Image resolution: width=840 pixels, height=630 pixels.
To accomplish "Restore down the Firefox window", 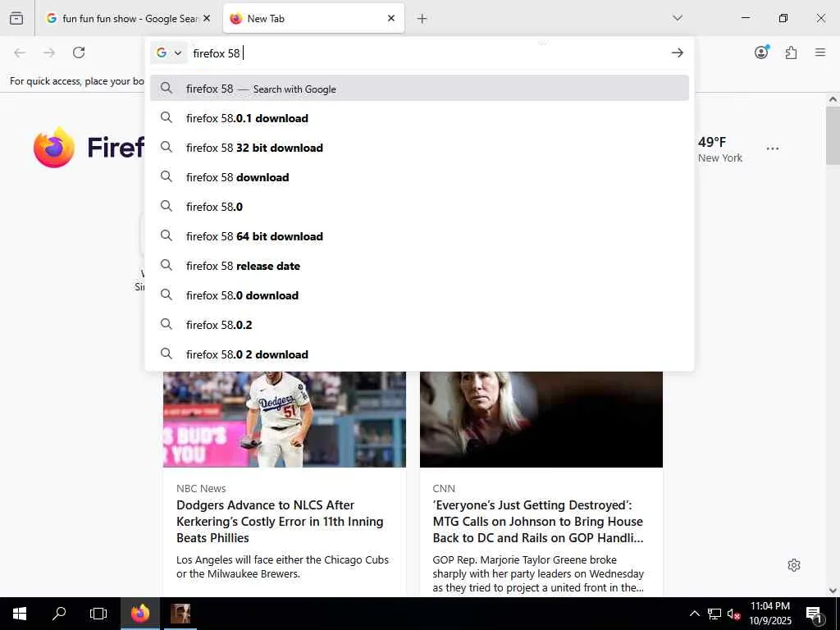I will point(783,18).
